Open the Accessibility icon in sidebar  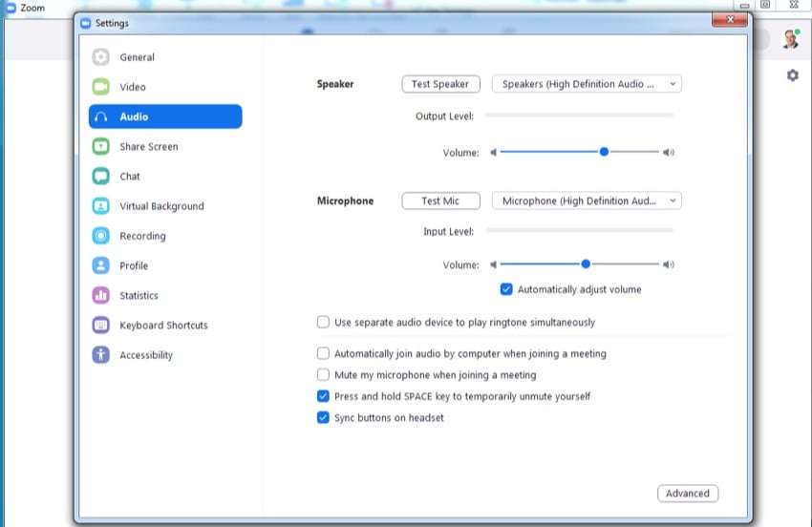pyautogui.click(x=101, y=355)
